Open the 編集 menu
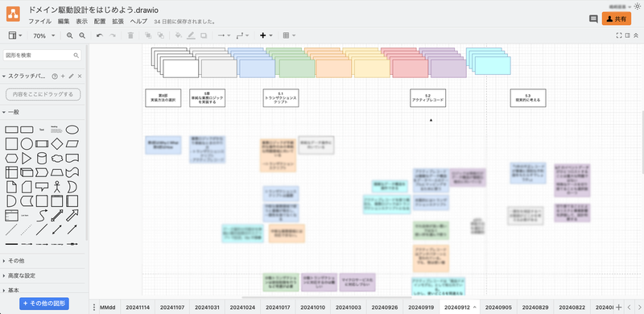Image resolution: width=644 pixels, height=314 pixels. pyautogui.click(x=64, y=22)
